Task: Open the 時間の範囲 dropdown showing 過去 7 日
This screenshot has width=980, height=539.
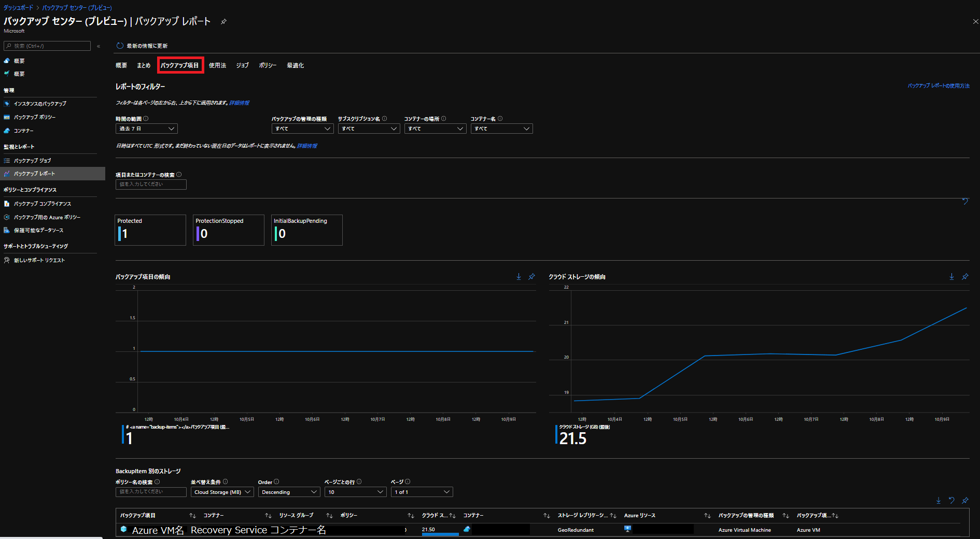Action: 147,129
